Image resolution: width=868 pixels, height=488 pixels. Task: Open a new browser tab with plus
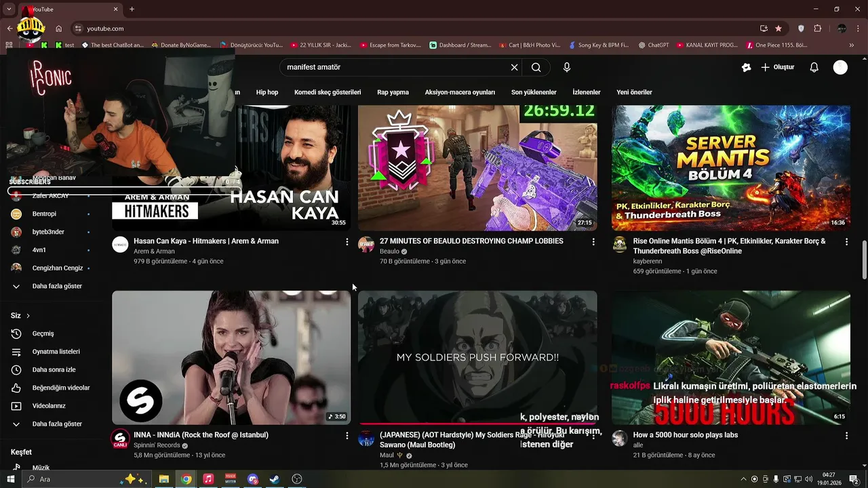132,9
